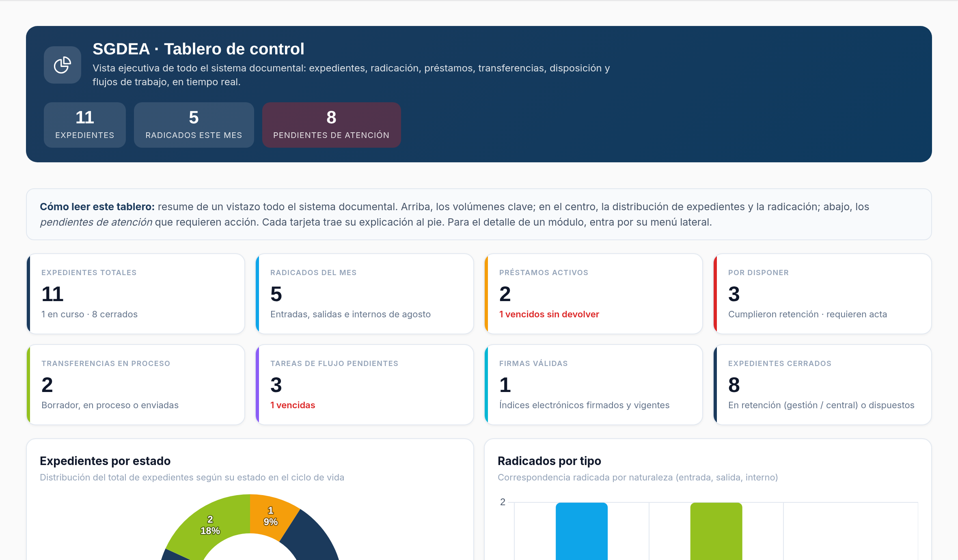Screen dimensions: 958x560
Task: Open the Radicados del mes card
Action: [365, 294]
